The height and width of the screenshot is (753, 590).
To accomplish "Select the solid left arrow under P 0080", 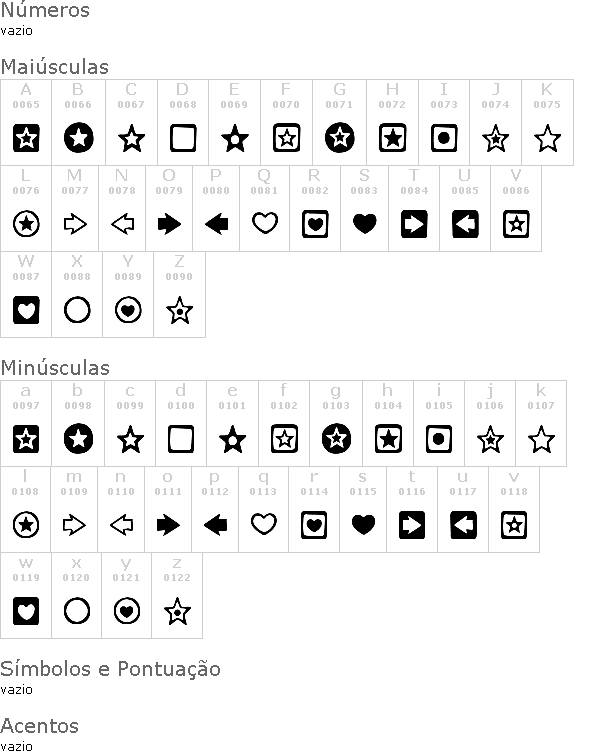I will point(217,224).
